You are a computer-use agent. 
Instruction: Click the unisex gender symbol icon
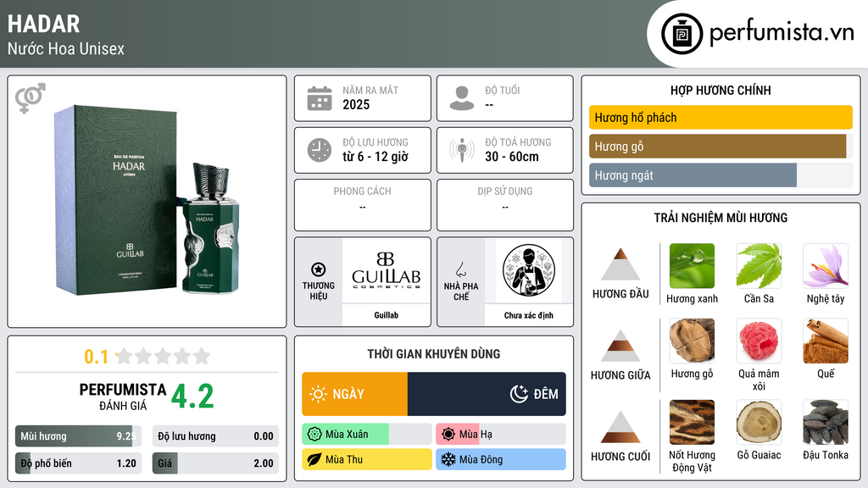click(30, 98)
